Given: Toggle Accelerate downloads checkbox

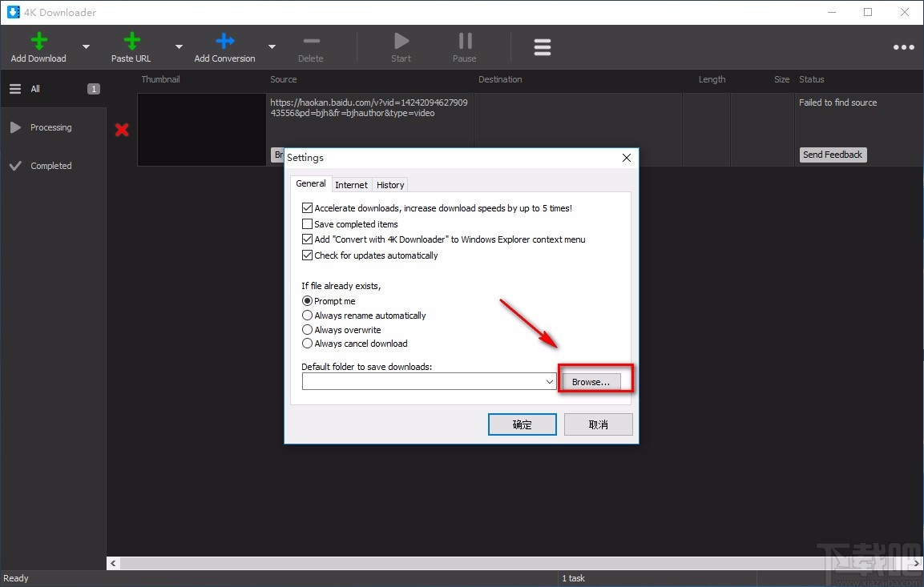Looking at the screenshot, I should [307, 208].
